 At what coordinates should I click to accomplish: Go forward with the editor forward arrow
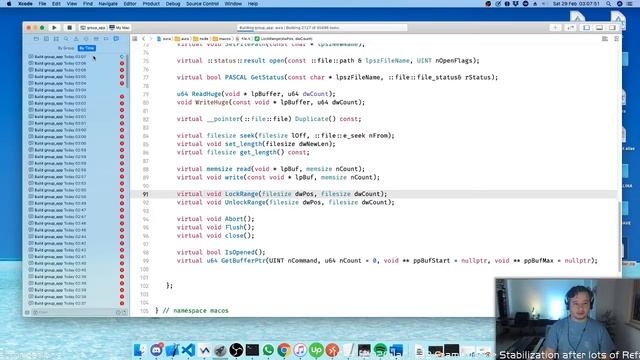(x=151, y=39)
